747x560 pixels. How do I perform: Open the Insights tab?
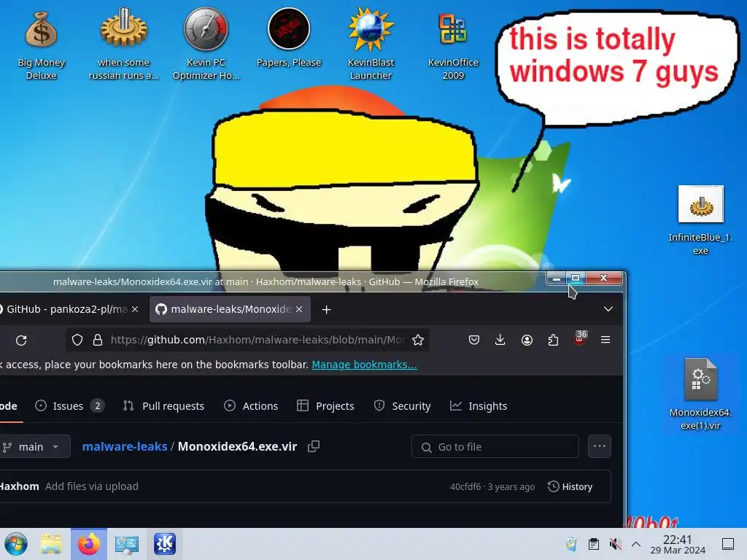[x=479, y=405]
